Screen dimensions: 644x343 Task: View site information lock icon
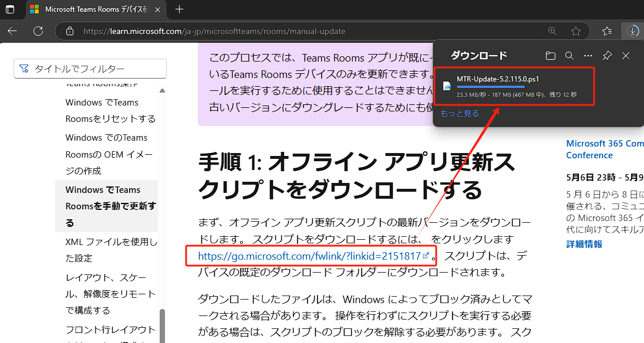pos(70,31)
